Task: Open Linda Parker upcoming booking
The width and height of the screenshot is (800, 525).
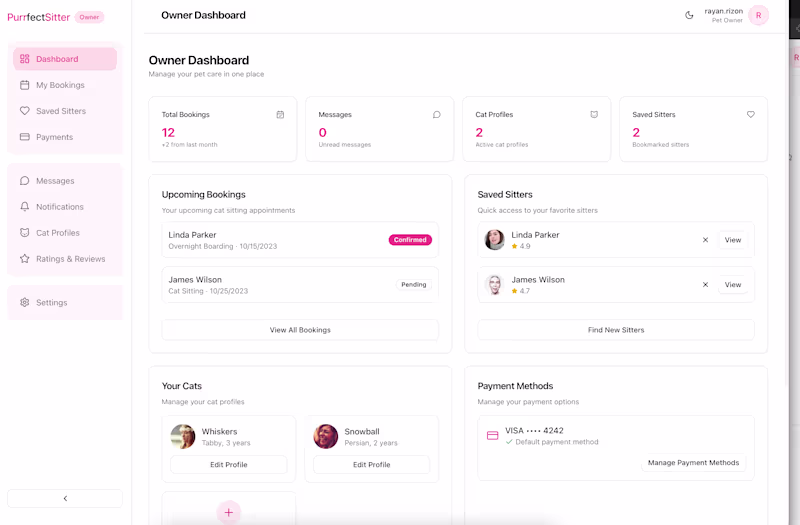Action: [x=300, y=240]
